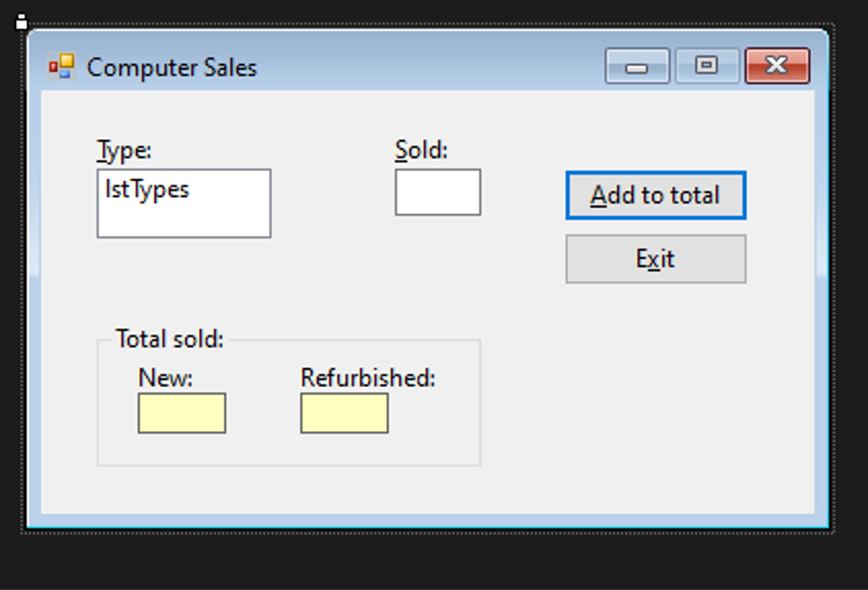Click the minimize icon on title bar
Image resolution: width=868 pixels, height=590 pixels.
coord(638,65)
